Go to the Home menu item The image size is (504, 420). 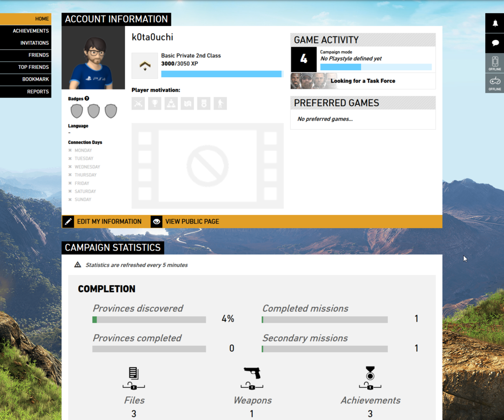point(26,19)
